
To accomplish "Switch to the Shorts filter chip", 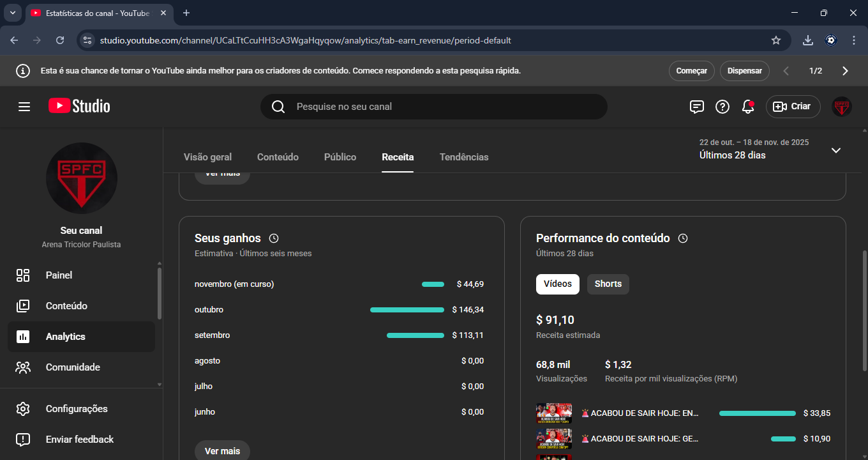I will [x=608, y=284].
